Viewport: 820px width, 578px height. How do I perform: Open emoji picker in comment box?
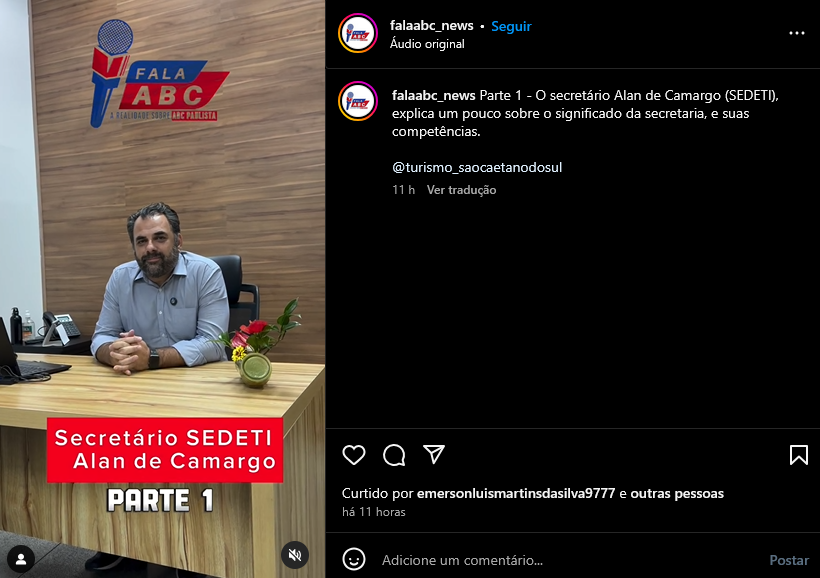tap(354, 560)
